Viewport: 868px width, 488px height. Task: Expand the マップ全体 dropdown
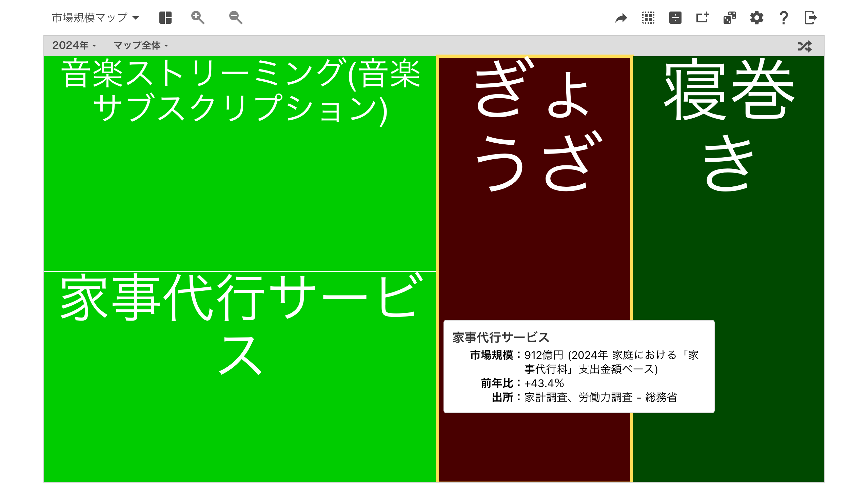click(x=141, y=45)
